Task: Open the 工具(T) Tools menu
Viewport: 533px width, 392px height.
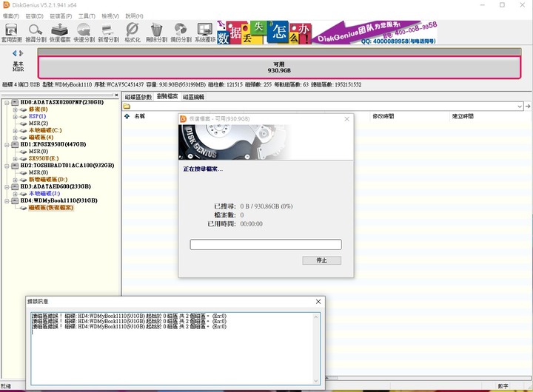Action: [87, 16]
